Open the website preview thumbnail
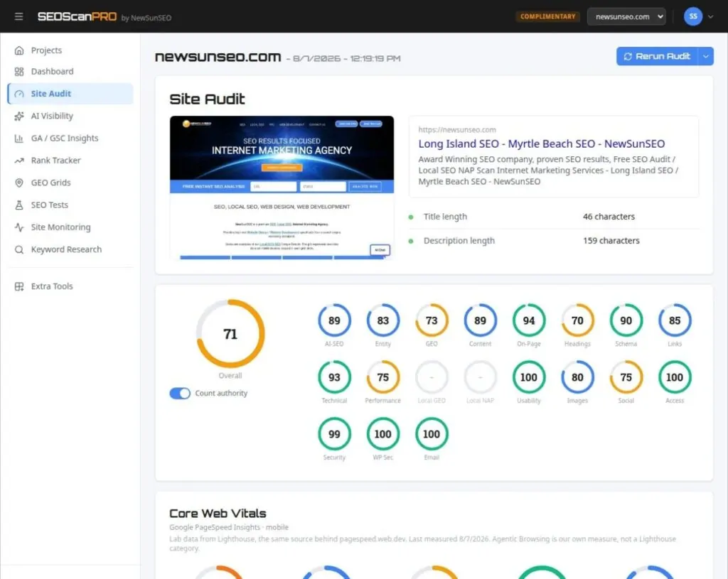 tap(282, 188)
